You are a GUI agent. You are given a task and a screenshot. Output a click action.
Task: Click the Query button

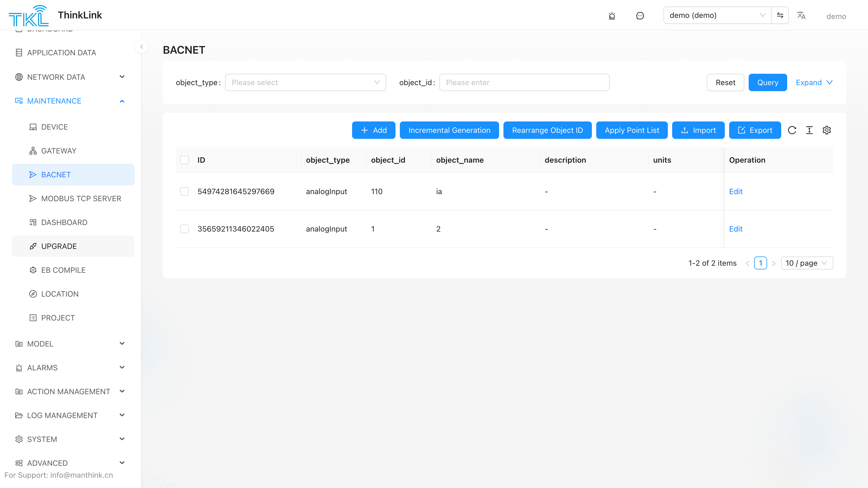point(768,82)
